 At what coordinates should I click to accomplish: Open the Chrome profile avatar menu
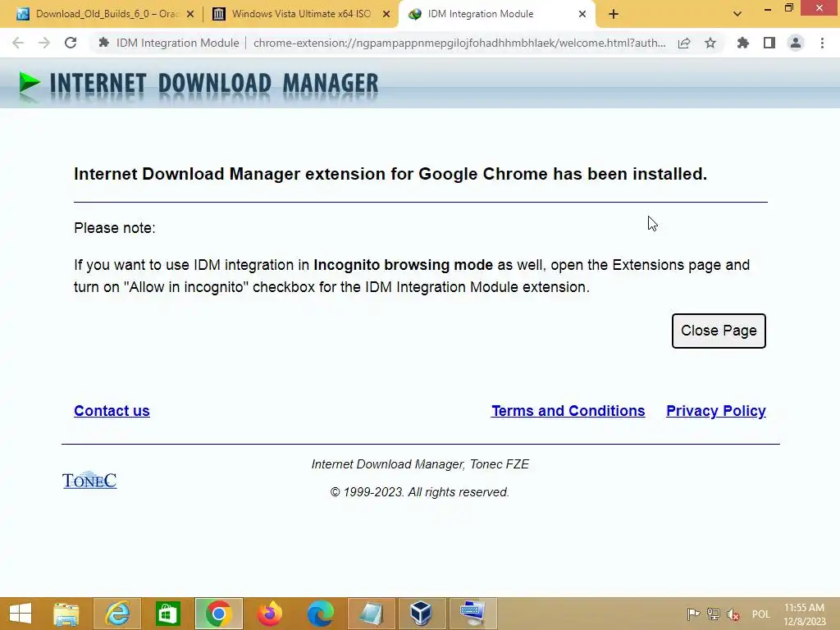pyautogui.click(x=796, y=43)
